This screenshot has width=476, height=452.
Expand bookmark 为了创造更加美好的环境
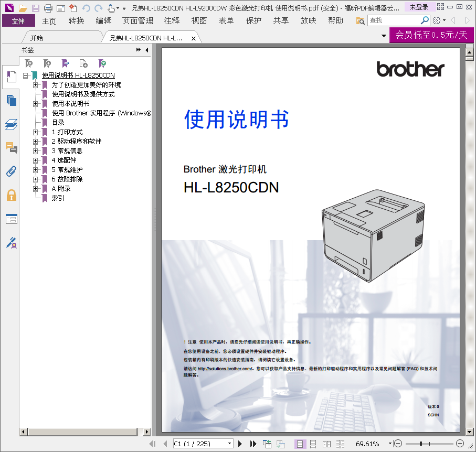point(35,85)
